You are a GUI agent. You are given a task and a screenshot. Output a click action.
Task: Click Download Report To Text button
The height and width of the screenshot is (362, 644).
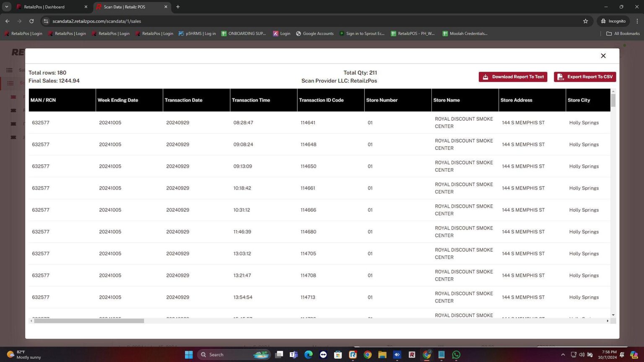point(513,77)
